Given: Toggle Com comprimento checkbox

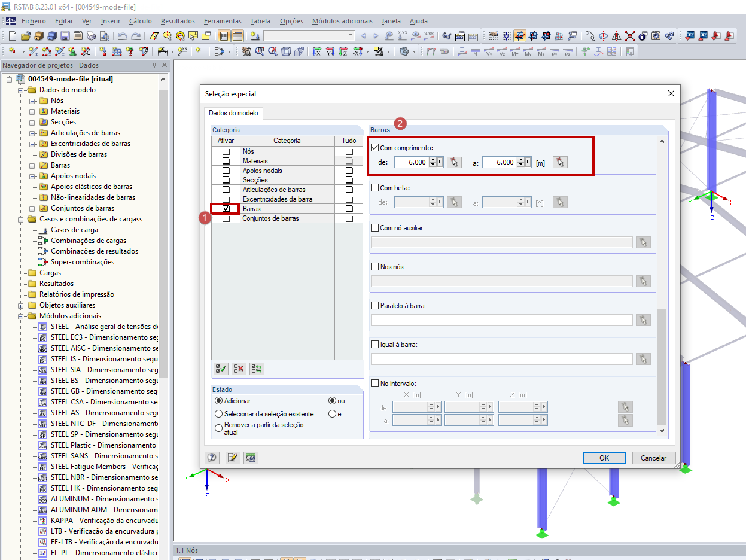Looking at the screenshot, I should [375, 147].
